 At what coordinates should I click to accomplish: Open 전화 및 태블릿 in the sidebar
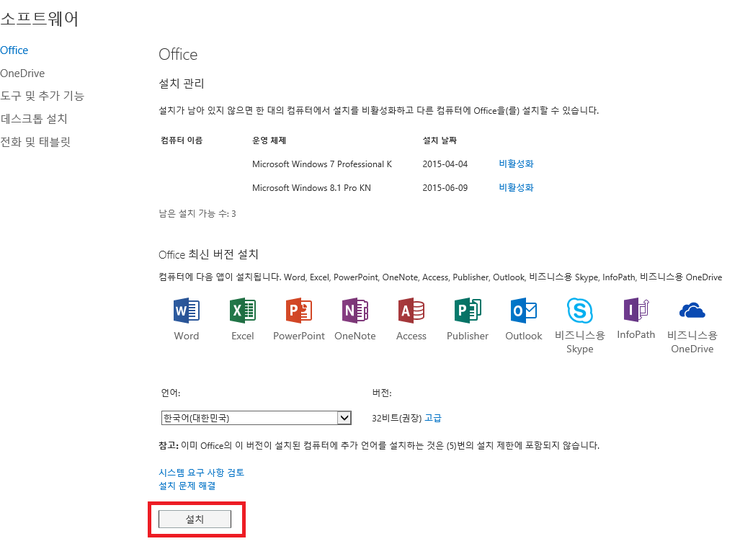[x=35, y=142]
